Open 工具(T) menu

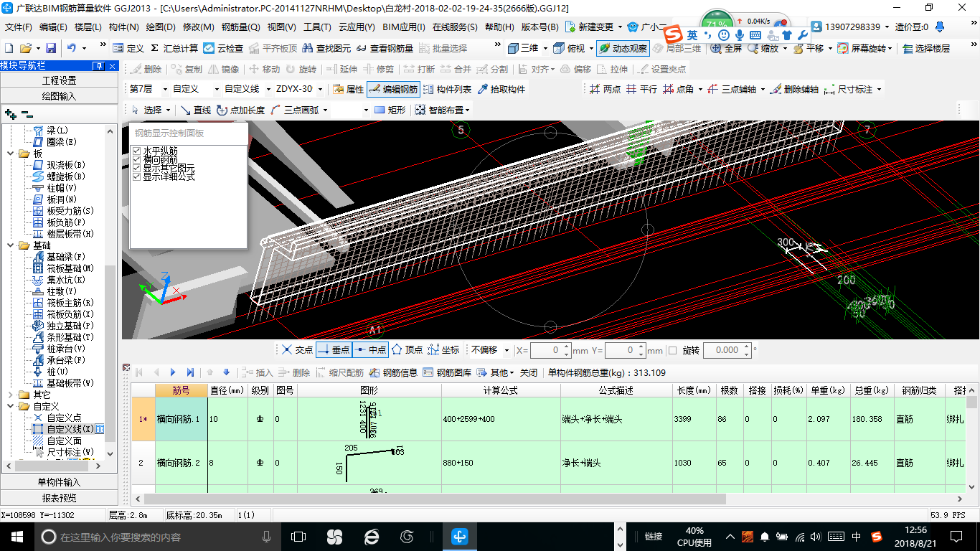tap(316, 27)
